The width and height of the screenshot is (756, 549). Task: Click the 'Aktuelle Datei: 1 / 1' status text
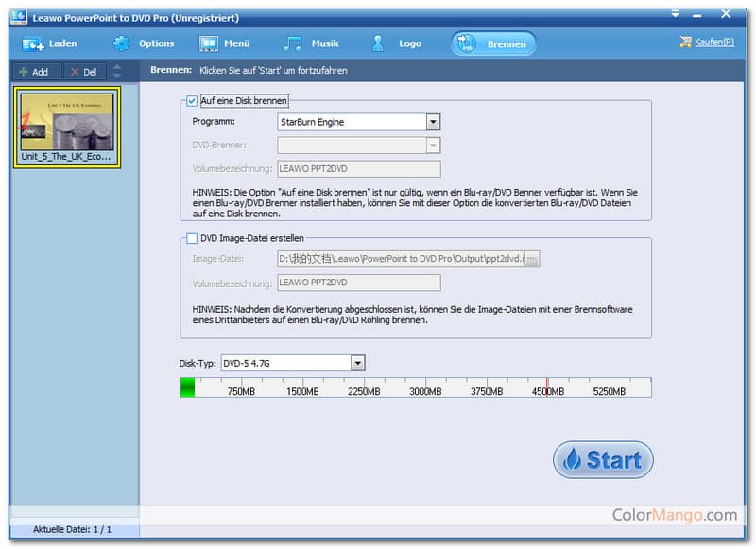tap(72, 529)
